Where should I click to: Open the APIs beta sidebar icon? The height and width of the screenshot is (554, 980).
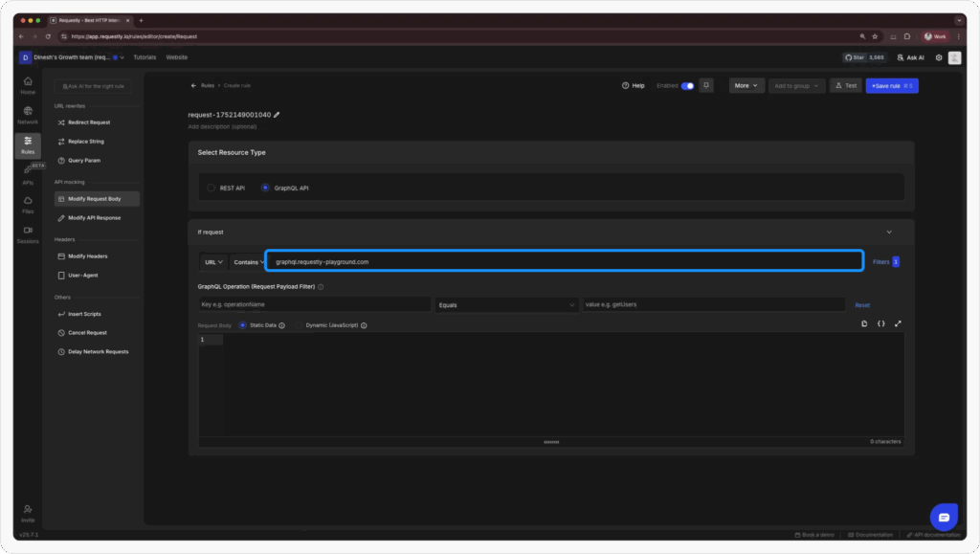[28, 174]
